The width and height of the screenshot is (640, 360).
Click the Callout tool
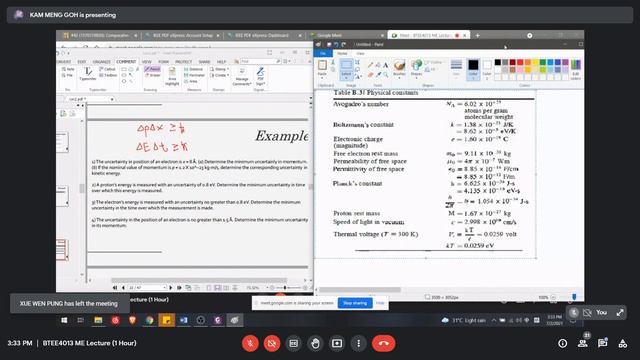pos(108,69)
